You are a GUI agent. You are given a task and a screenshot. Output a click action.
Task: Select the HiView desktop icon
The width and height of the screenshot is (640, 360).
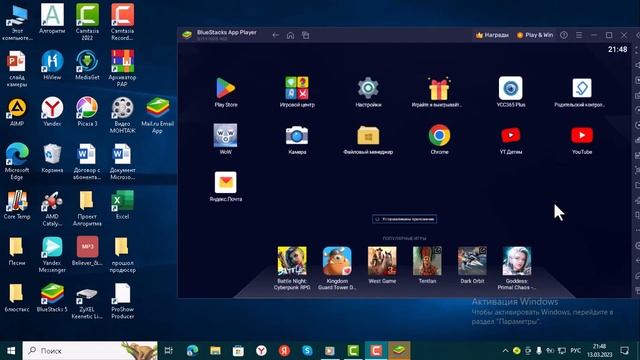click(52, 61)
